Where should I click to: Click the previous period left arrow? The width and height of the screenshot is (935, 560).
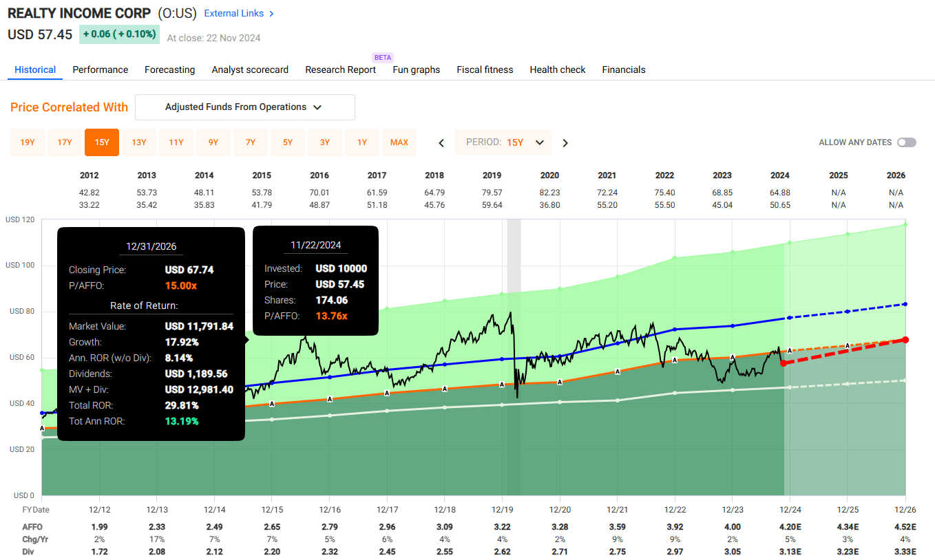[441, 142]
